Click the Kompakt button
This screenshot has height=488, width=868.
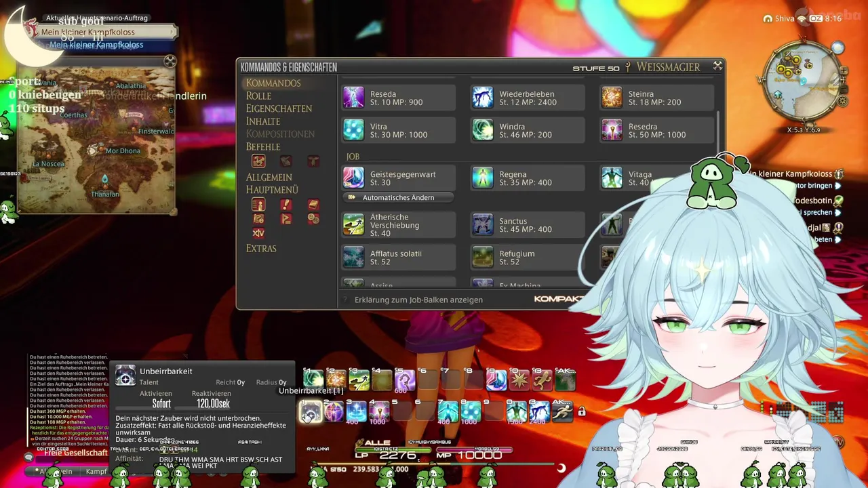(x=558, y=299)
